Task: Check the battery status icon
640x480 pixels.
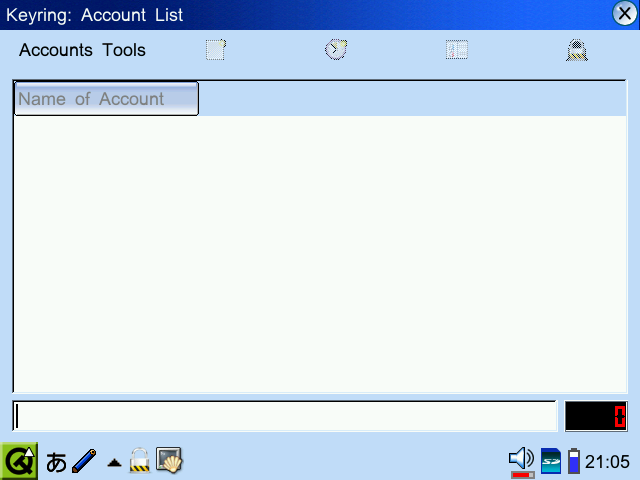Action: click(573, 461)
